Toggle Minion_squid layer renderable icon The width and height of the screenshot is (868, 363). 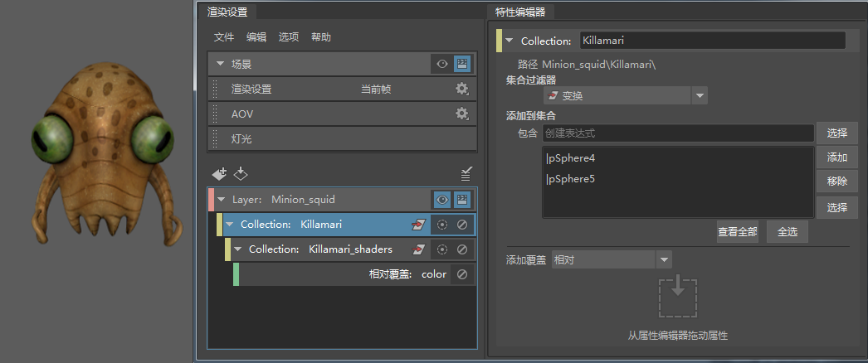(463, 200)
